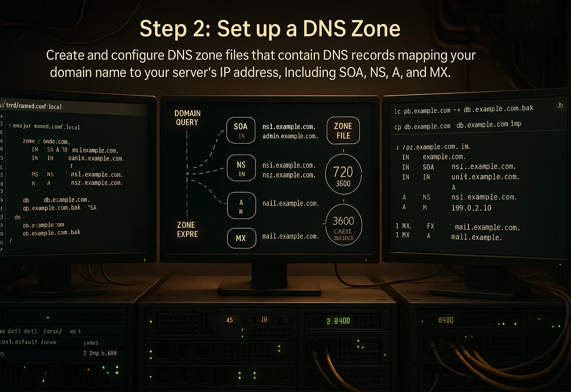Screen dimensions: 571x392
Task: Click the 45 indicator on center server
Action: (229, 320)
